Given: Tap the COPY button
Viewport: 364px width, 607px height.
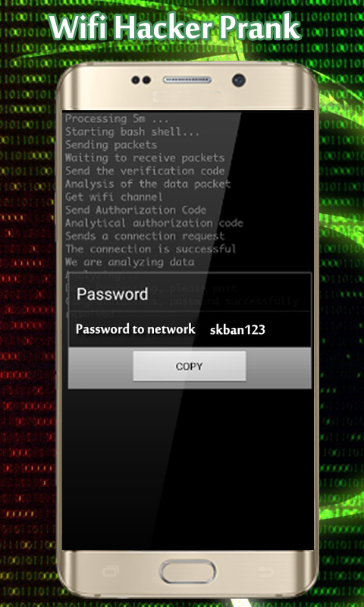Looking at the screenshot, I should pos(189,366).
